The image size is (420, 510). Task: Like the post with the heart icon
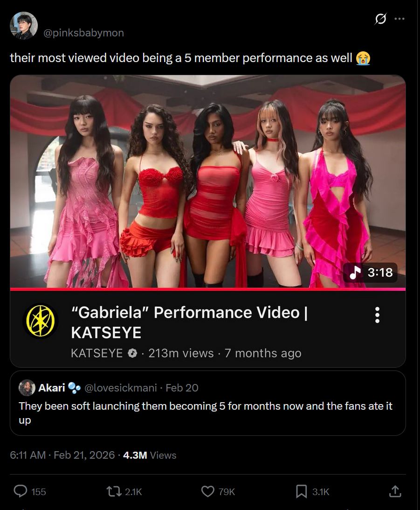(207, 491)
